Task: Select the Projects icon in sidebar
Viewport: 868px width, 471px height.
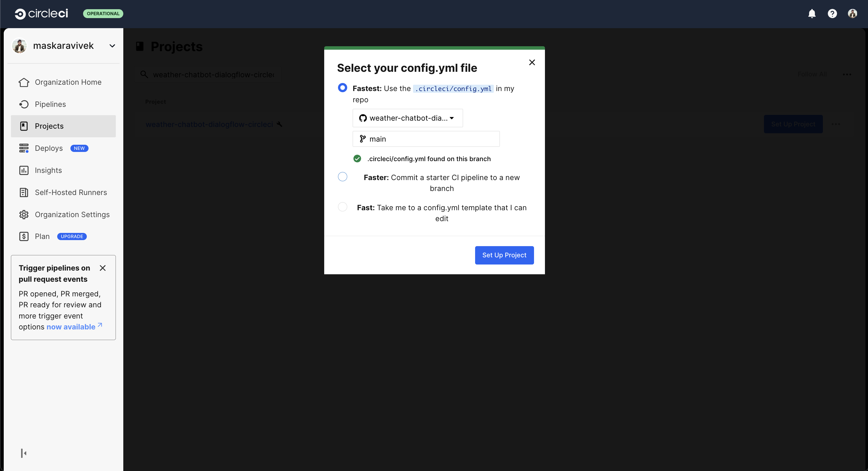Action: click(24, 126)
